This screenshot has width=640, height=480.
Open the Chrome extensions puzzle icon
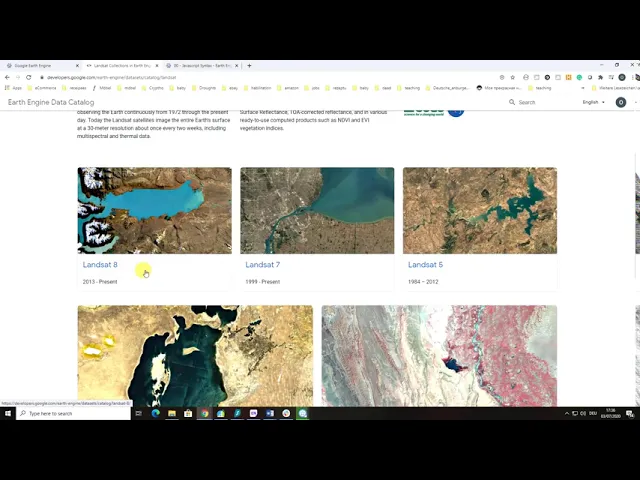pos(600,77)
